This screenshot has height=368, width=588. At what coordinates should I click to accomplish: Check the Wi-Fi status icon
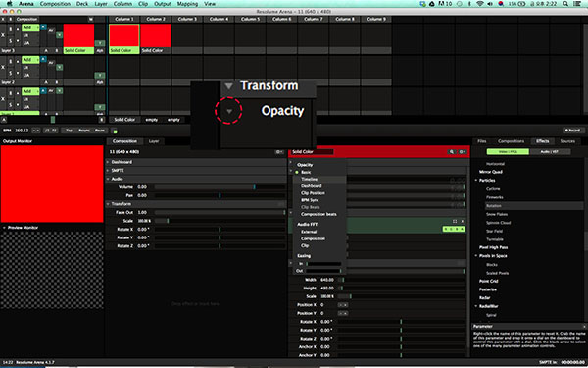tap(480, 4)
